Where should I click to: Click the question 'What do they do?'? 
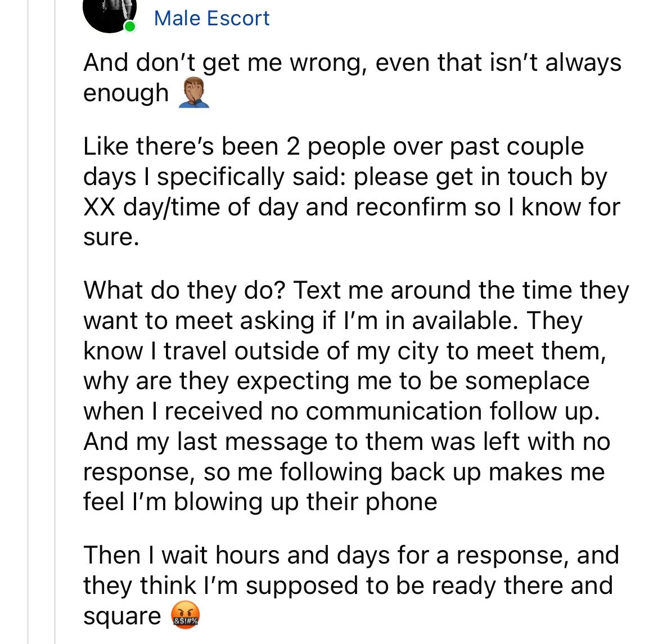pos(185,290)
